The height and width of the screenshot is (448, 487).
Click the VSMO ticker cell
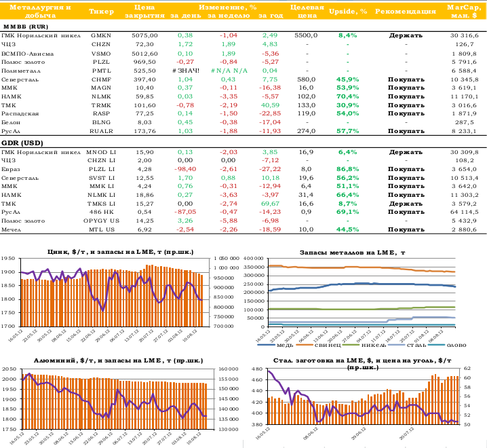pos(101,54)
